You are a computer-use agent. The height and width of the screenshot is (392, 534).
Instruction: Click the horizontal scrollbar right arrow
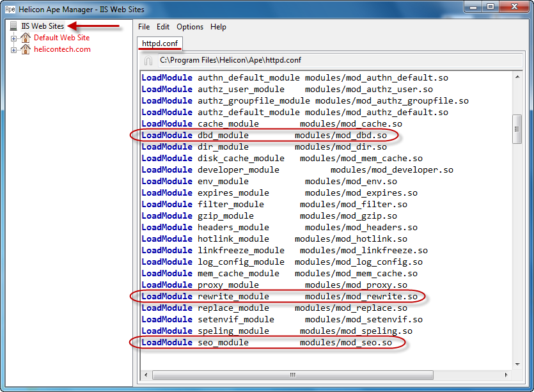click(505, 375)
